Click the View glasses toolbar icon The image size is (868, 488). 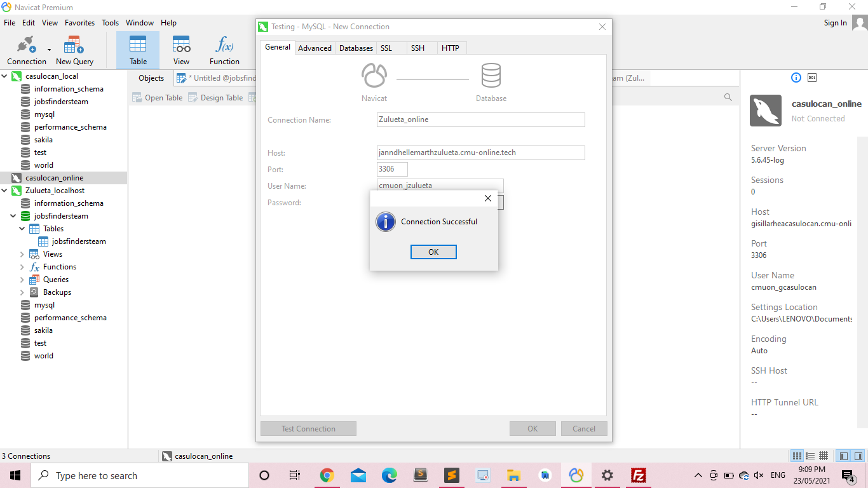pos(182,50)
